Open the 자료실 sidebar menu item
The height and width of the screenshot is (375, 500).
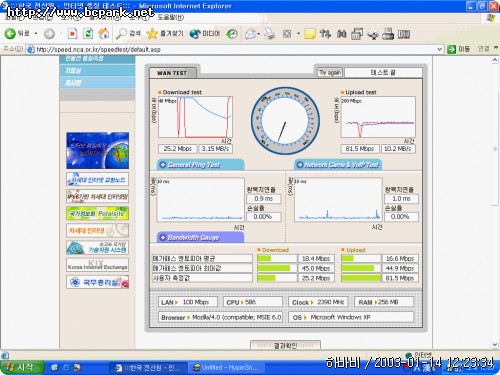(x=97, y=70)
